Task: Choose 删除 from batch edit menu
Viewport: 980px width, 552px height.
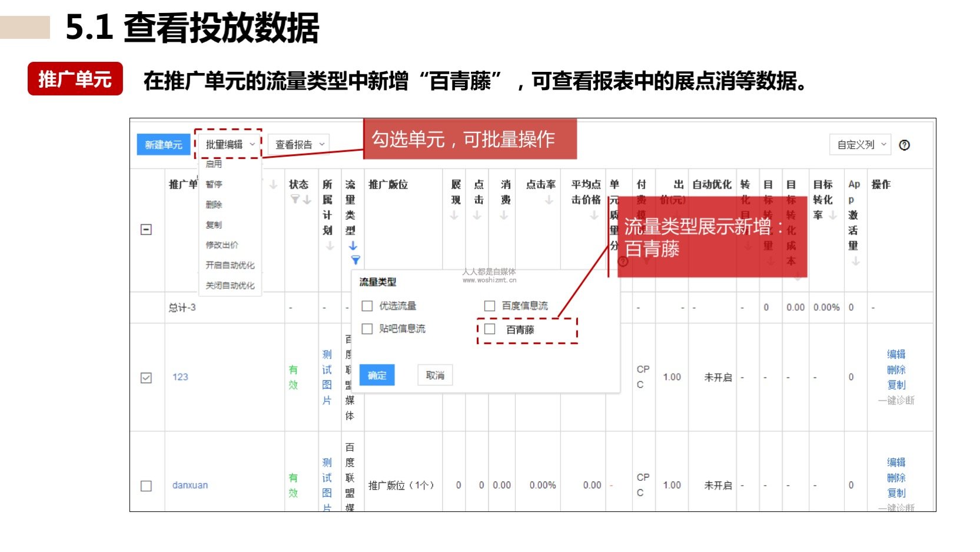Action: 214,204
